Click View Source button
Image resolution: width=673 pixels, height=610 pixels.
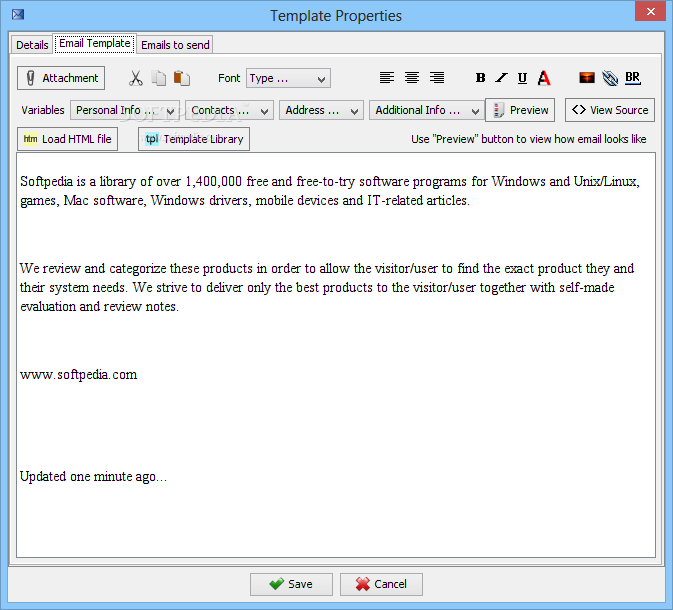[610, 110]
